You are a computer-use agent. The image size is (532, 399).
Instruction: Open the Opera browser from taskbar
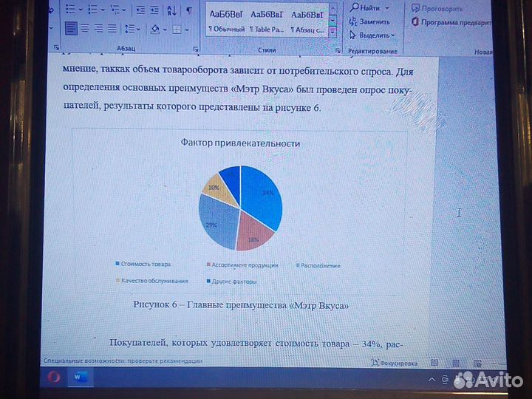point(54,377)
